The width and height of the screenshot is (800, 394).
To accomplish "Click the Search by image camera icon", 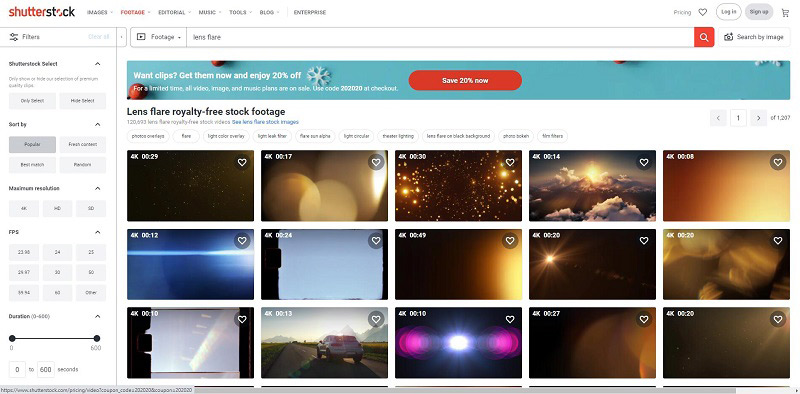I will (729, 37).
